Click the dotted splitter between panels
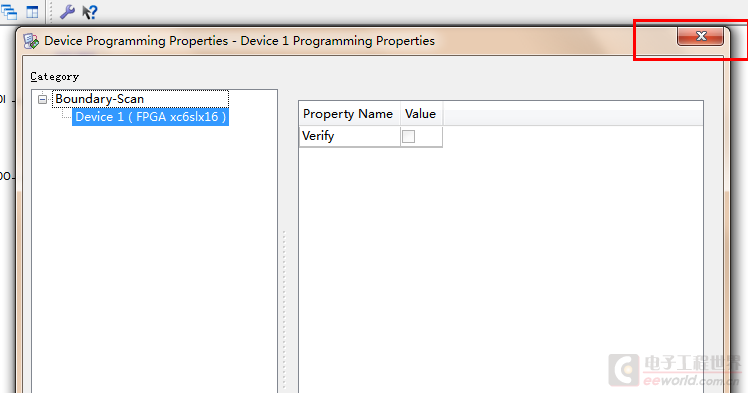 (284, 310)
